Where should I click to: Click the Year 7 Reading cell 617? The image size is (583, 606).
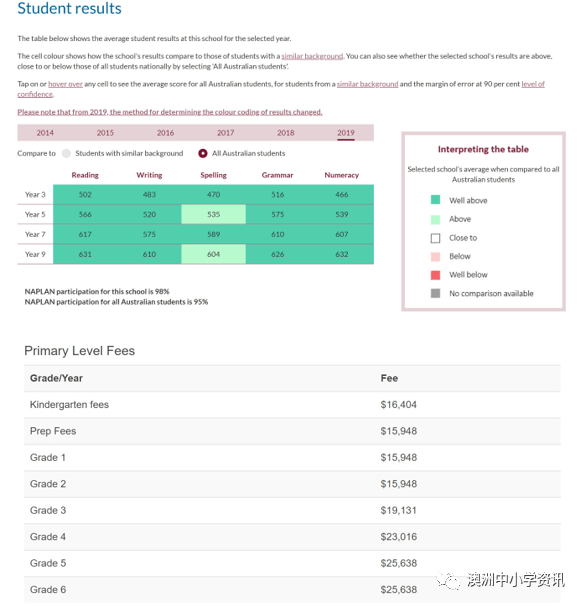tap(85, 235)
